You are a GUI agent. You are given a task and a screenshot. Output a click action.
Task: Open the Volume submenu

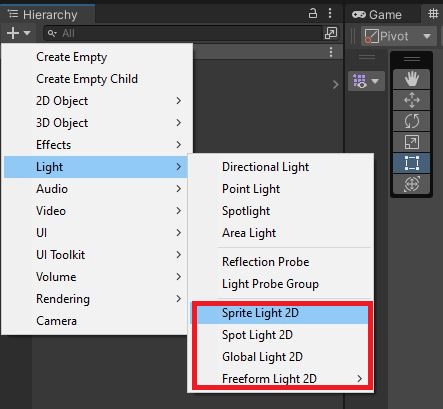(x=96, y=277)
